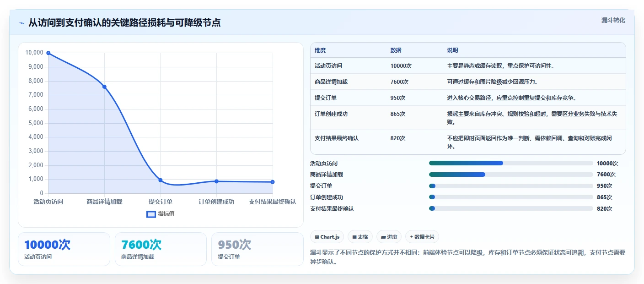
Task: Click the 865次 value in the table
Action: point(398,114)
